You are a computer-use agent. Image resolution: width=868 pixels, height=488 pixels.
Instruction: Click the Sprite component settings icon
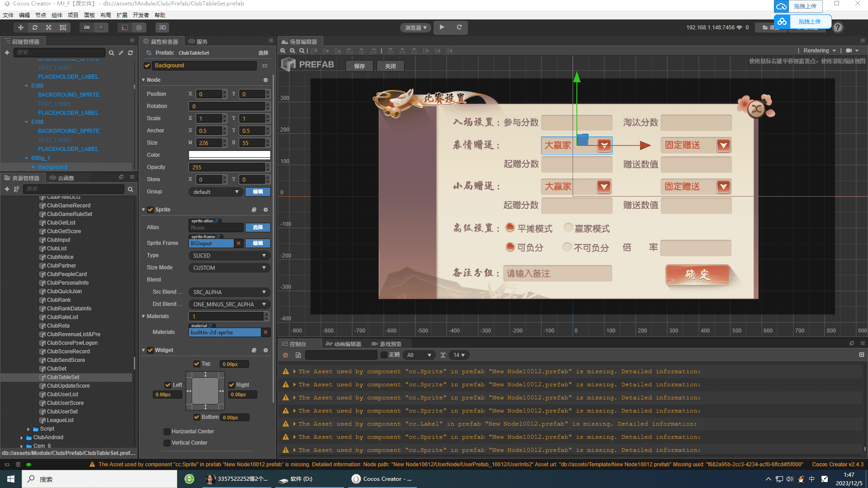point(266,209)
